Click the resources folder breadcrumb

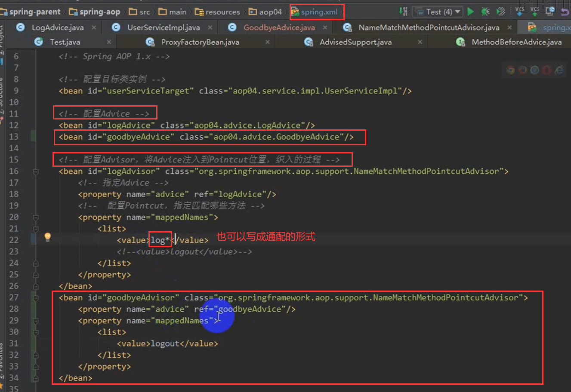[222, 12]
